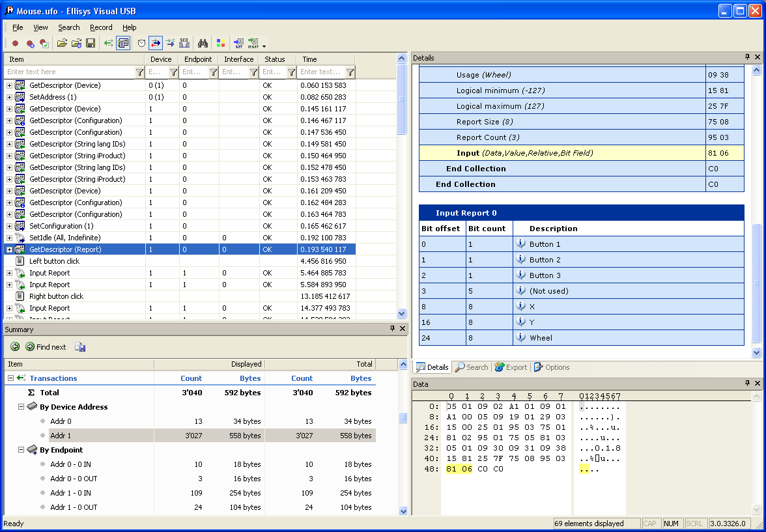Click the save icon in Summary toolbar
The width and height of the screenshot is (766, 532).
[x=80, y=347]
